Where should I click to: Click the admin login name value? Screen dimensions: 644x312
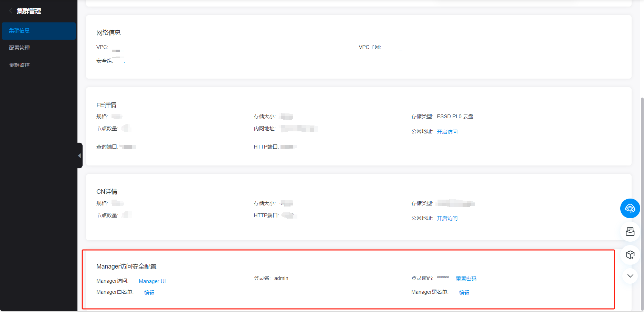click(281, 278)
